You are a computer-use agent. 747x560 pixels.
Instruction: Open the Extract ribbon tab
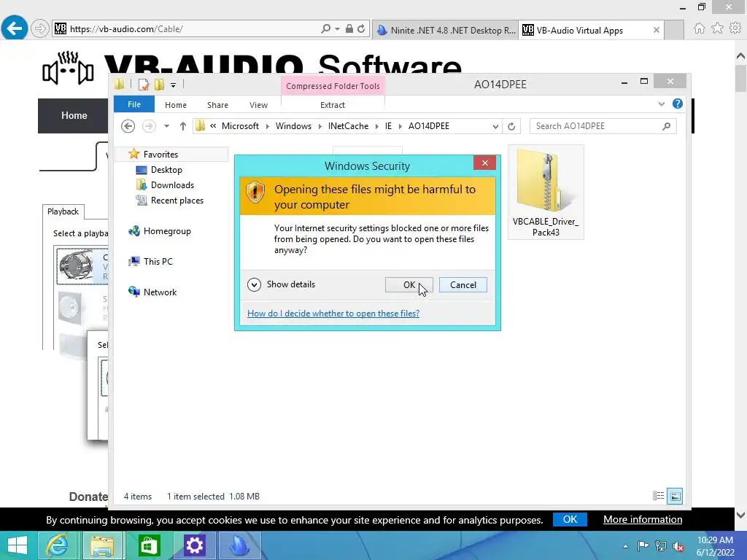(333, 105)
